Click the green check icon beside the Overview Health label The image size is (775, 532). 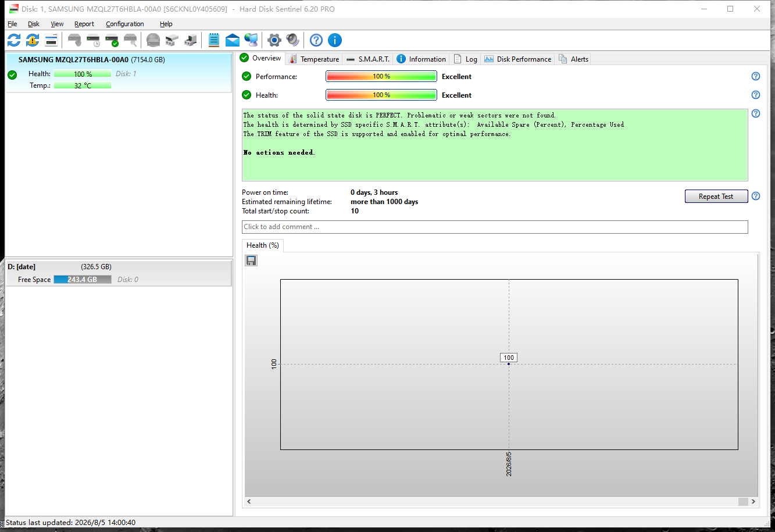pos(247,95)
